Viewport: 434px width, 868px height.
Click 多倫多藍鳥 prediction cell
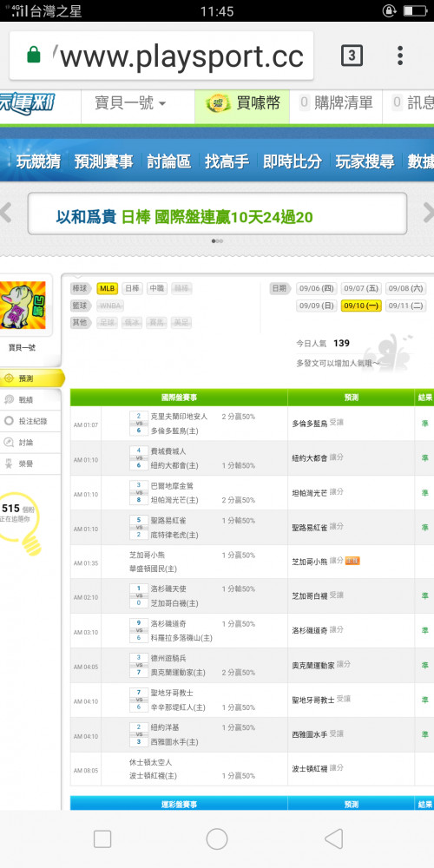351,424
